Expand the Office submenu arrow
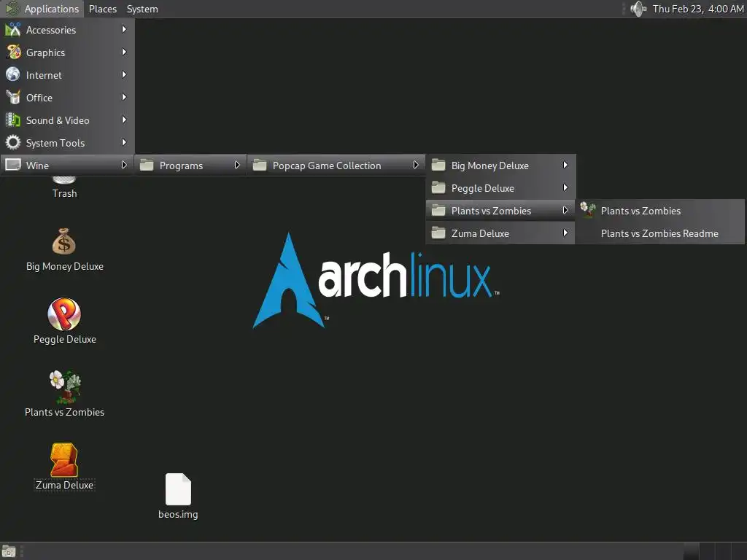This screenshot has width=747, height=560. tap(124, 97)
